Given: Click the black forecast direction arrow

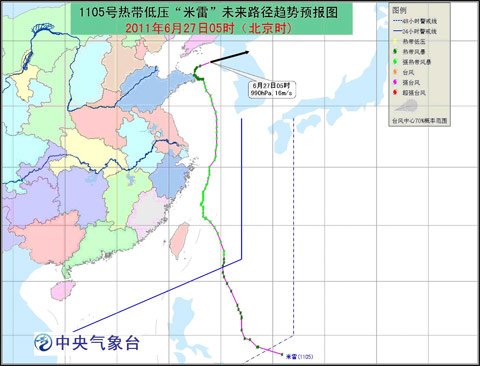Looking at the screenshot, I should pos(230,57).
